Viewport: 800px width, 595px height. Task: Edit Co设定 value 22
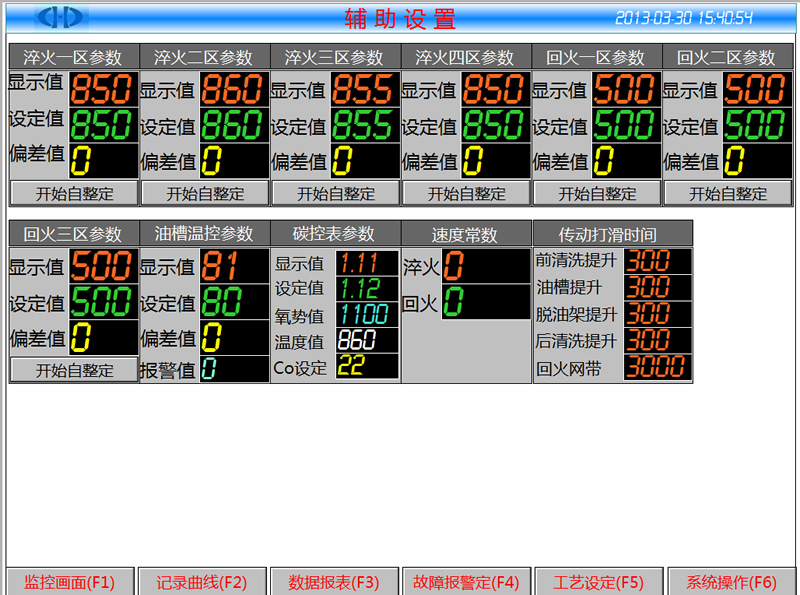pyautogui.click(x=367, y=365)
